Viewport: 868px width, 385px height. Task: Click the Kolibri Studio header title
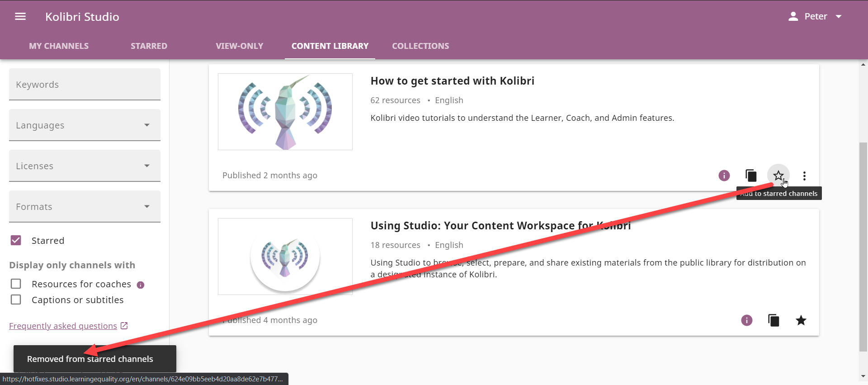82,17
